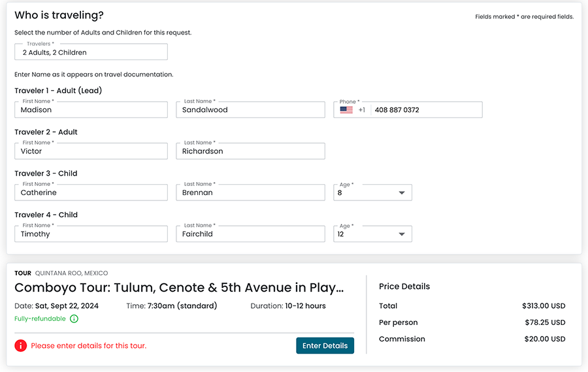
Task: Edit Traveler 1 first name Madison
Action: pos(91,110)
